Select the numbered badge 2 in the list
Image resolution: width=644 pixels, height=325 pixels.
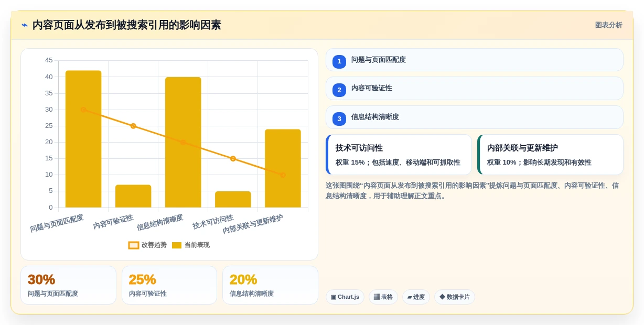[339, 90]
